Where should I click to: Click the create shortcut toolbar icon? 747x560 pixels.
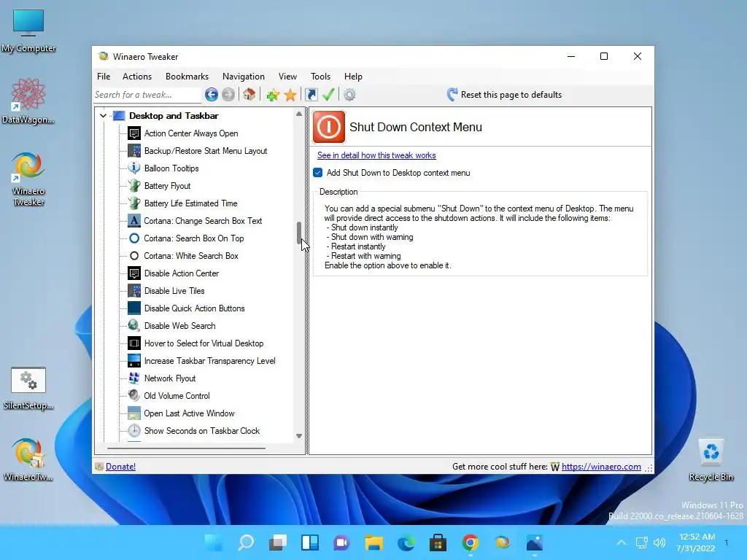[311, 95]
